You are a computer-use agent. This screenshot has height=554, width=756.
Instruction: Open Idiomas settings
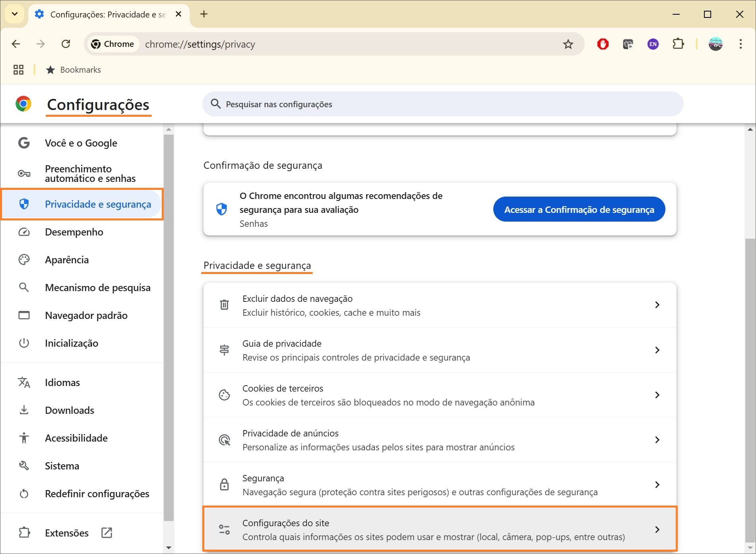tap(81, 382)
